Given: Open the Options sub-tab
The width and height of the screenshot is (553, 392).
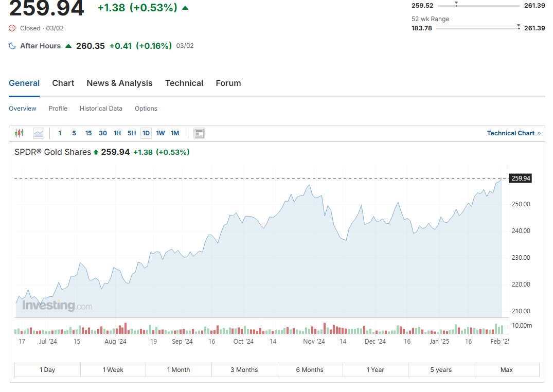Looking at the screenshot, I should pos(146,109).
